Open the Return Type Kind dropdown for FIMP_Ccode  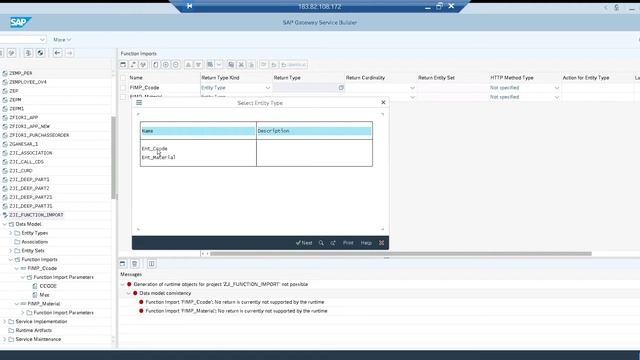268,88
